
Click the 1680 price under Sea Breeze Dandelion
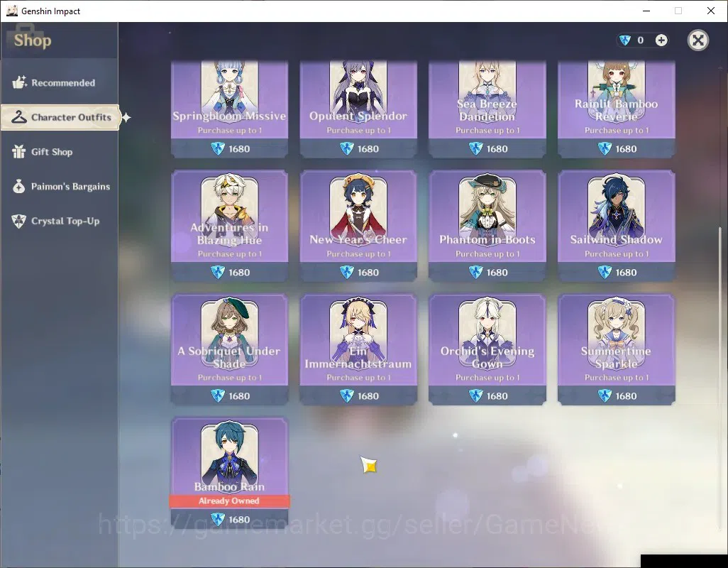[497, 149]
